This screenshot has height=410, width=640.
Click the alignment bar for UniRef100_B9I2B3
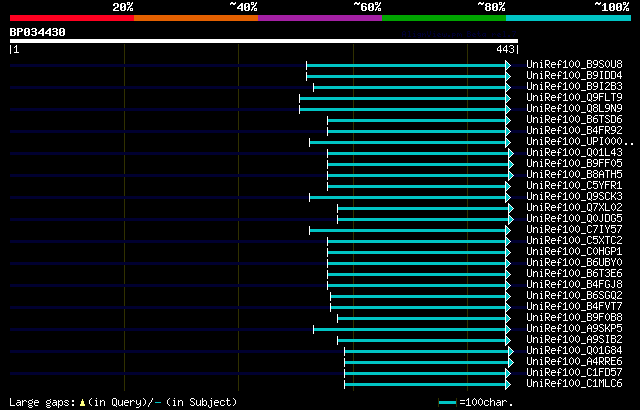tap(412, 87)
